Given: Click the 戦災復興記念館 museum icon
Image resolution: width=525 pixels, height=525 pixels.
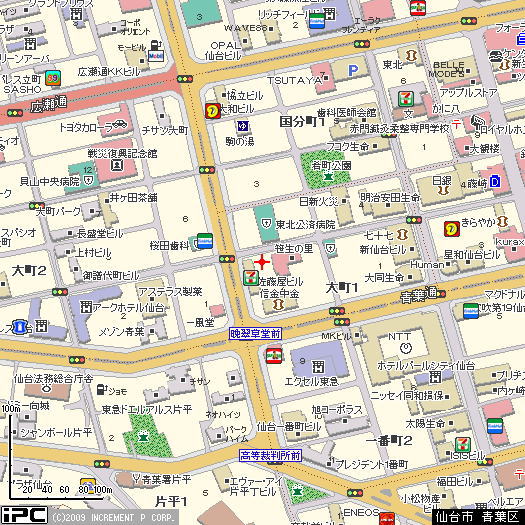Looking at the screenshot, I should [x=117, y=165].
